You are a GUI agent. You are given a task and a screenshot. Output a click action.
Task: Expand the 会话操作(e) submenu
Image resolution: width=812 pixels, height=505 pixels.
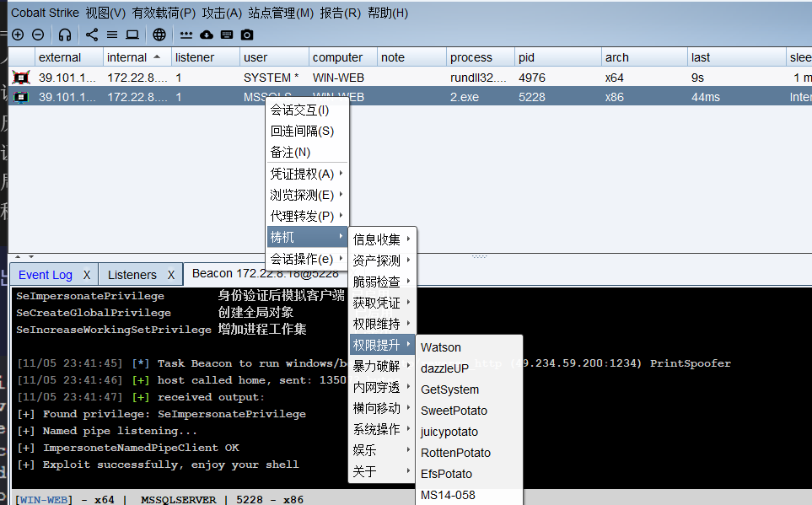coord(307,259)
